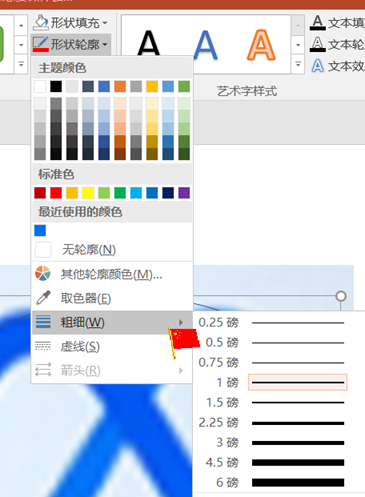
Task: Expand the 形状填充 dropdown arrow
Action: point(105,23)
